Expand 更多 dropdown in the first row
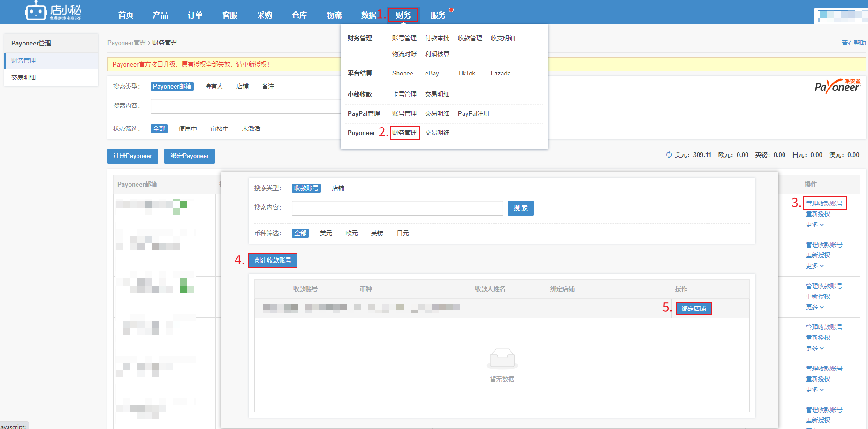Viewport: 868px width, 429px height. (815, 225)
